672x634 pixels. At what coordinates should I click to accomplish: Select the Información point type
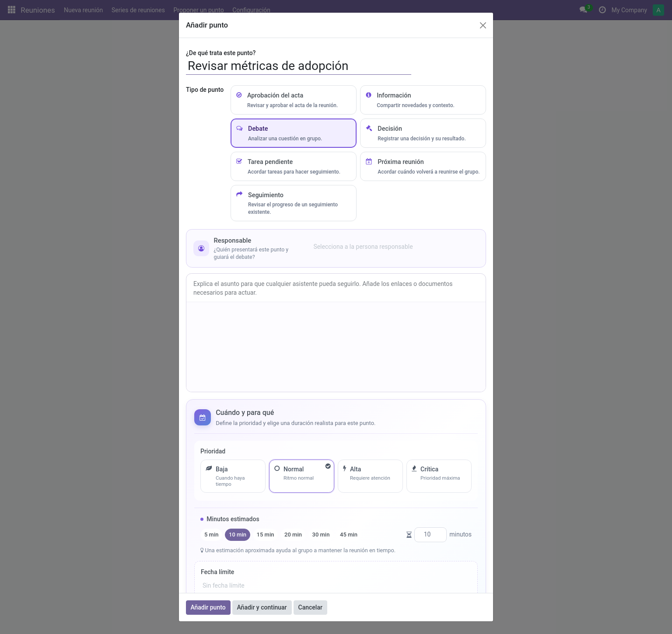click(x=423, y=100)
